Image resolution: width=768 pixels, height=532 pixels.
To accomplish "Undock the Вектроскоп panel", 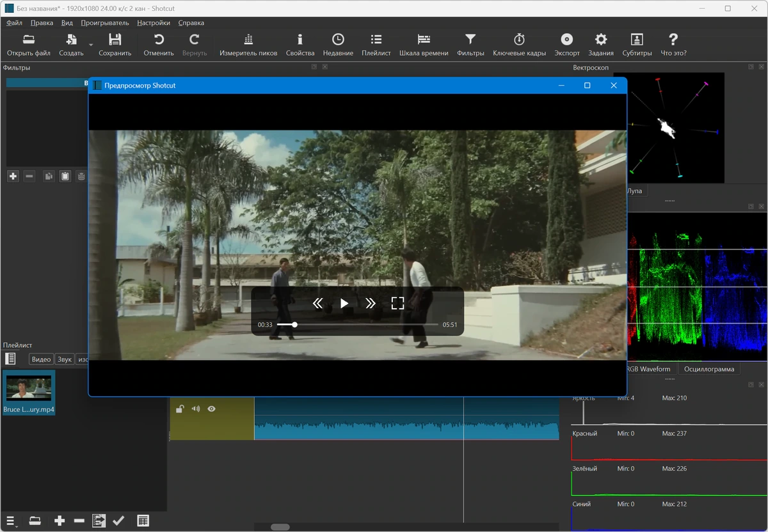I will click(x=751, y=67).
